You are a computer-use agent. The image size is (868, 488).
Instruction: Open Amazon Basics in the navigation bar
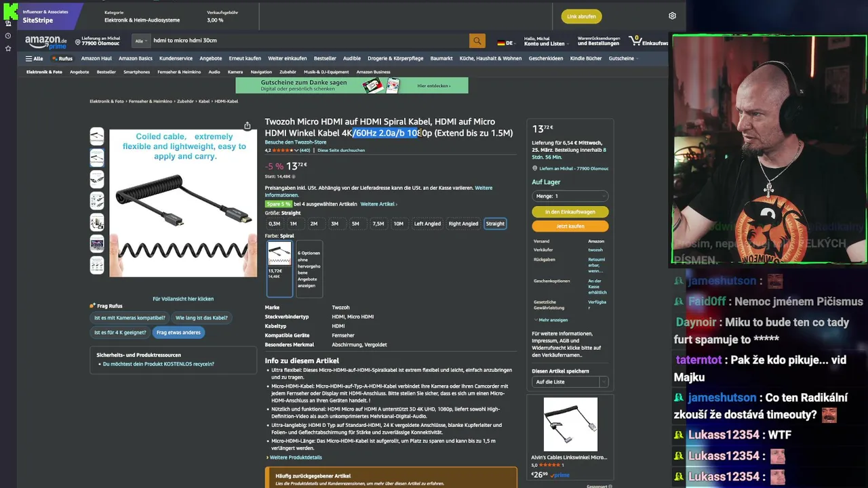(136, 58)
